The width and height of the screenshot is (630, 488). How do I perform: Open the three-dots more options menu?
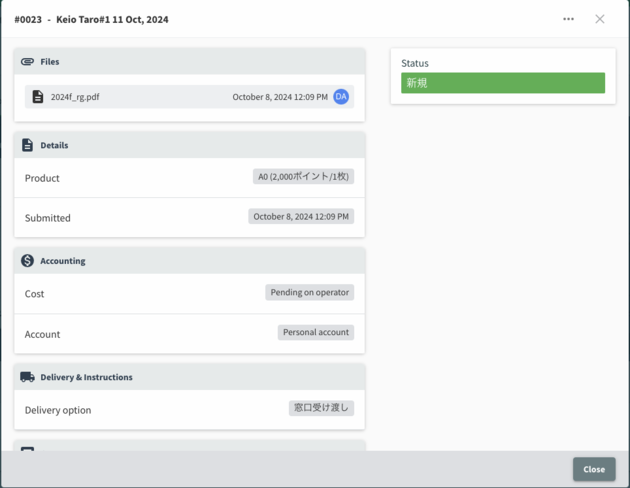pyautogui.click(x=568, y=19)
